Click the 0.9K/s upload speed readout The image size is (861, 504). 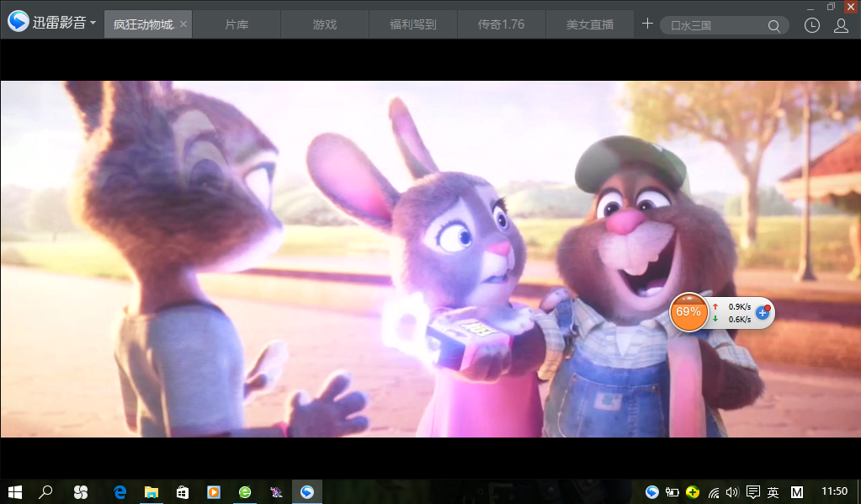pos(740,307)
